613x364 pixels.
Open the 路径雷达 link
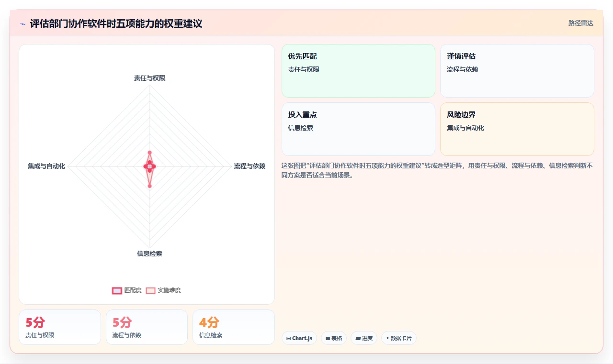coord(580,23)
